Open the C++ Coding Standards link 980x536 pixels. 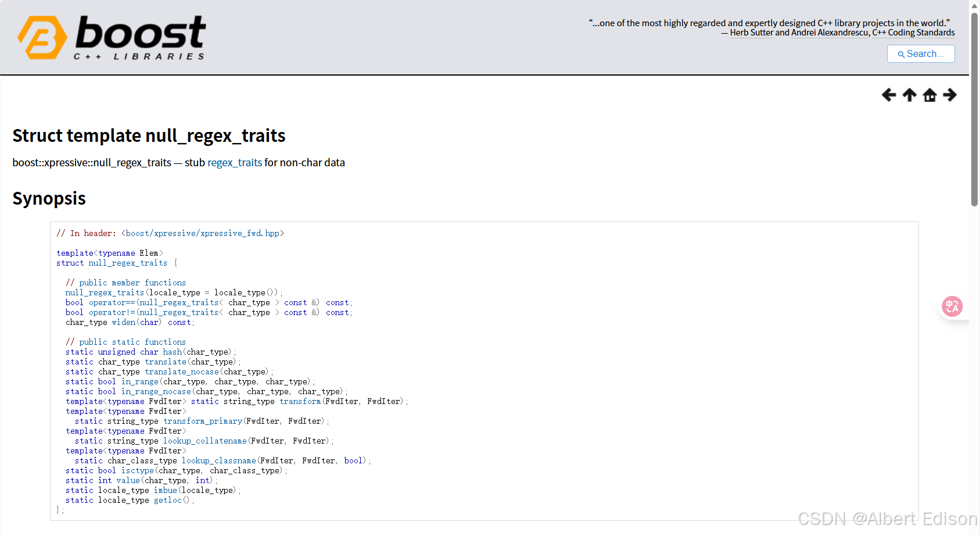(x=913, y=33)
